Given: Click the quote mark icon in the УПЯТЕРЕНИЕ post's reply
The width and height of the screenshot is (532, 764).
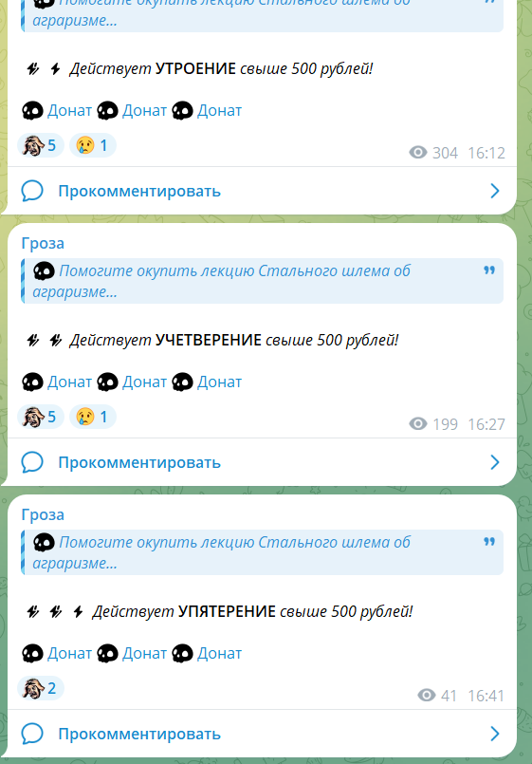Looking at the screenshot, I should pyautogui.click(x=489, y=542).
